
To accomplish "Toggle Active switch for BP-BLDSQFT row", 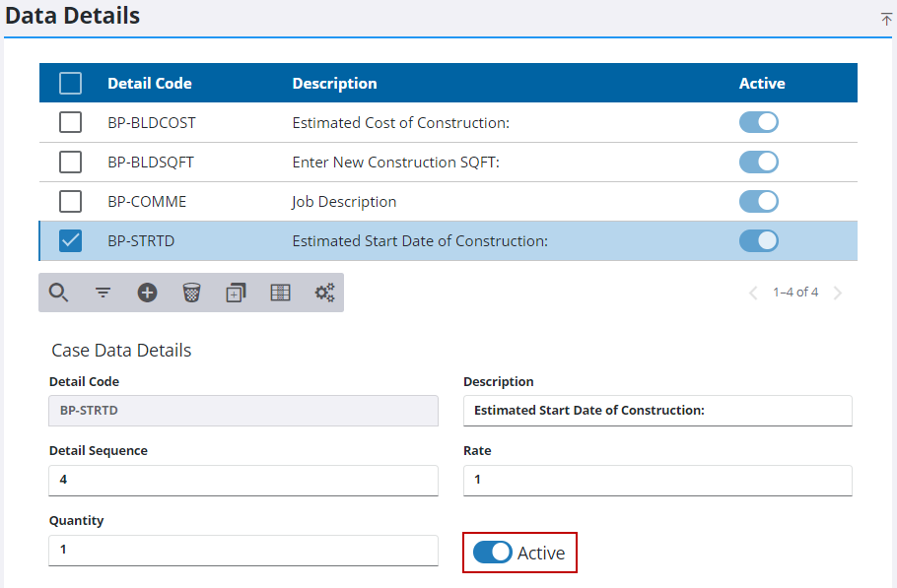I will [x=759, y=163].
